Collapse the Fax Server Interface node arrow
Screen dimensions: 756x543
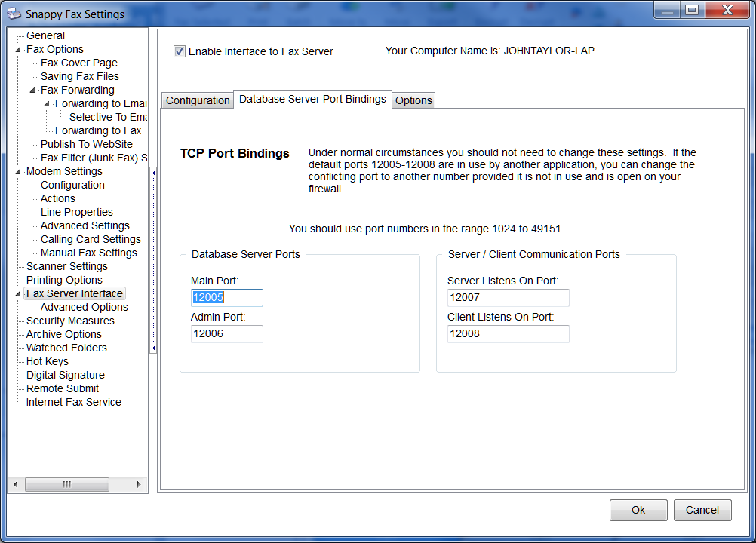point(18,294)
